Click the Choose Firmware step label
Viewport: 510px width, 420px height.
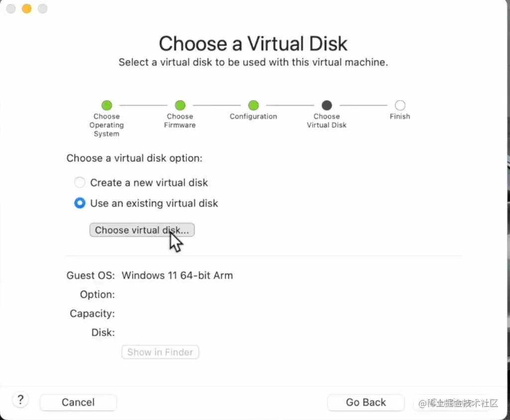[180, 121]
